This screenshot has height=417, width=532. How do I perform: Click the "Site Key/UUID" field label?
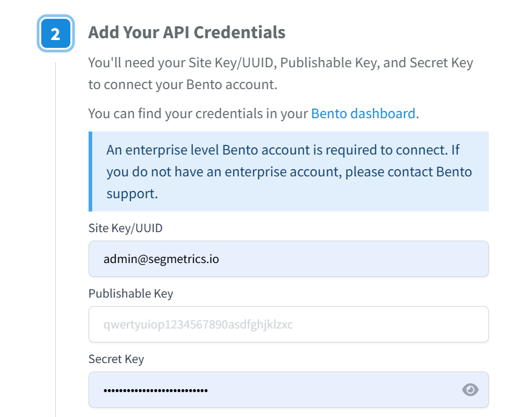click(126, 229)
